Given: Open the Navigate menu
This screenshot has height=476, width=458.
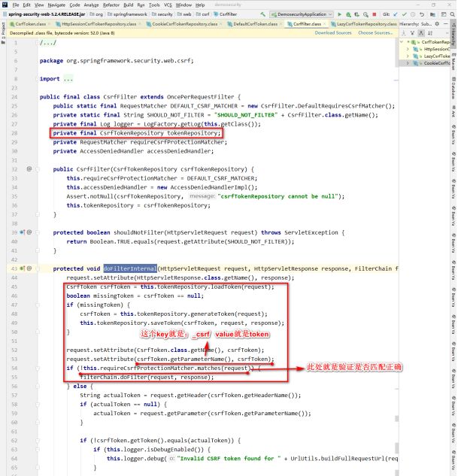Looking at the screenshot, I should coord(56,5).
